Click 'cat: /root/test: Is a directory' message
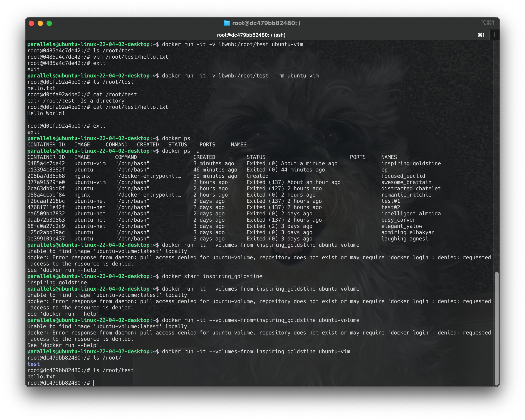This screenshot has height=420, width=525. point(76,101)
